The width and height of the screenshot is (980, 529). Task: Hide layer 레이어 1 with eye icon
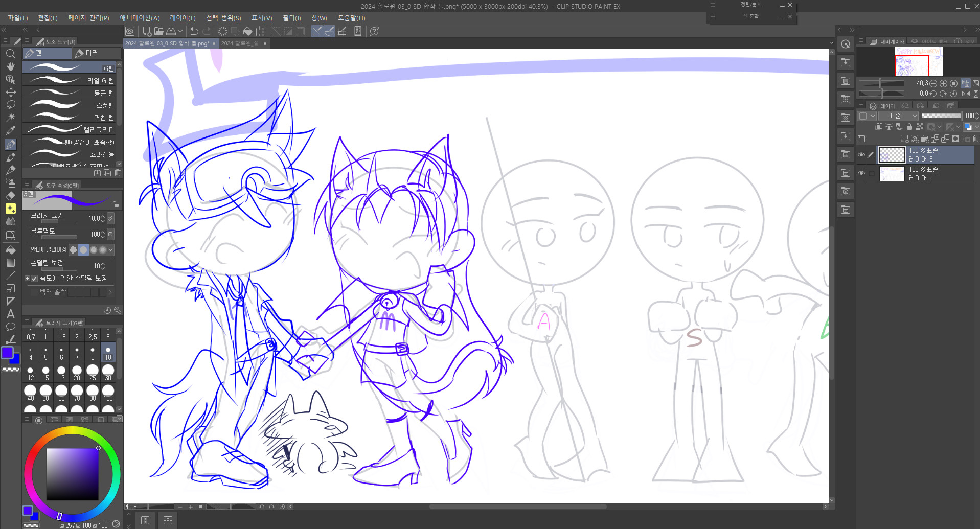pyautogui.click(x=861, y=174)
